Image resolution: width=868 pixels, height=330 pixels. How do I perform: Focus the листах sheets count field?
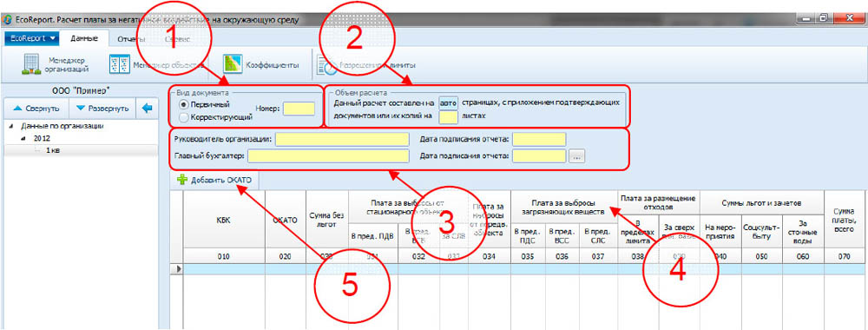[448, 117]
